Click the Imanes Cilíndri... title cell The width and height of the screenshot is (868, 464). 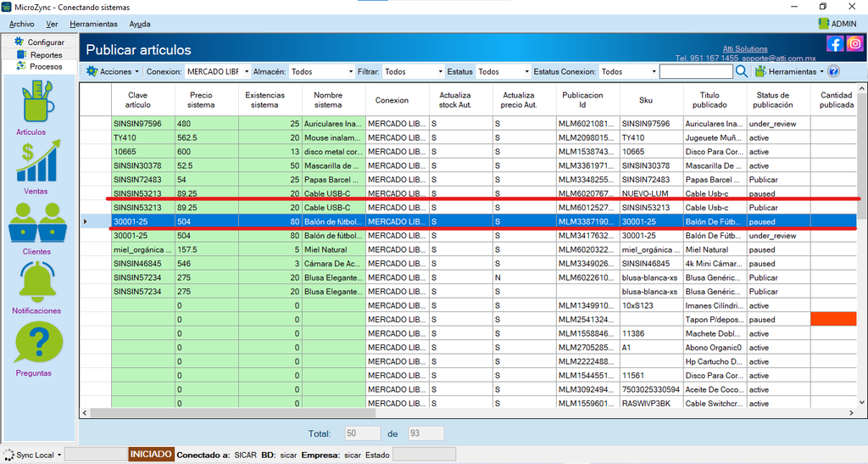(x=715, y=305)
